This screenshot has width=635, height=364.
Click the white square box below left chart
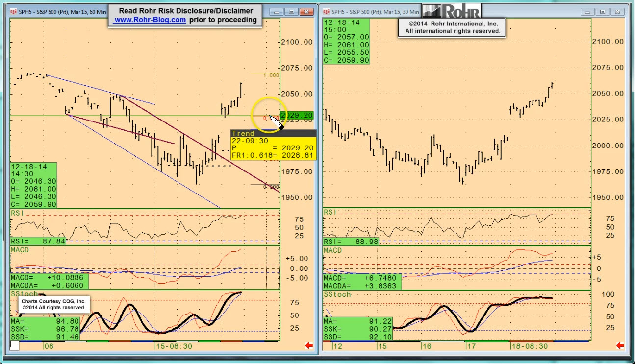point(15,346)
